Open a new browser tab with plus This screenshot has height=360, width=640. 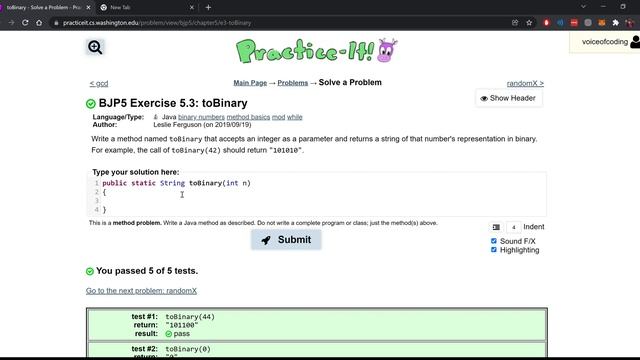209,7
